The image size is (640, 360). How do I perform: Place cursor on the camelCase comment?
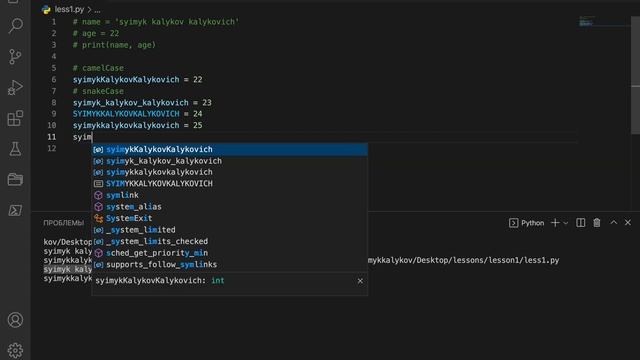click(98, 68)
